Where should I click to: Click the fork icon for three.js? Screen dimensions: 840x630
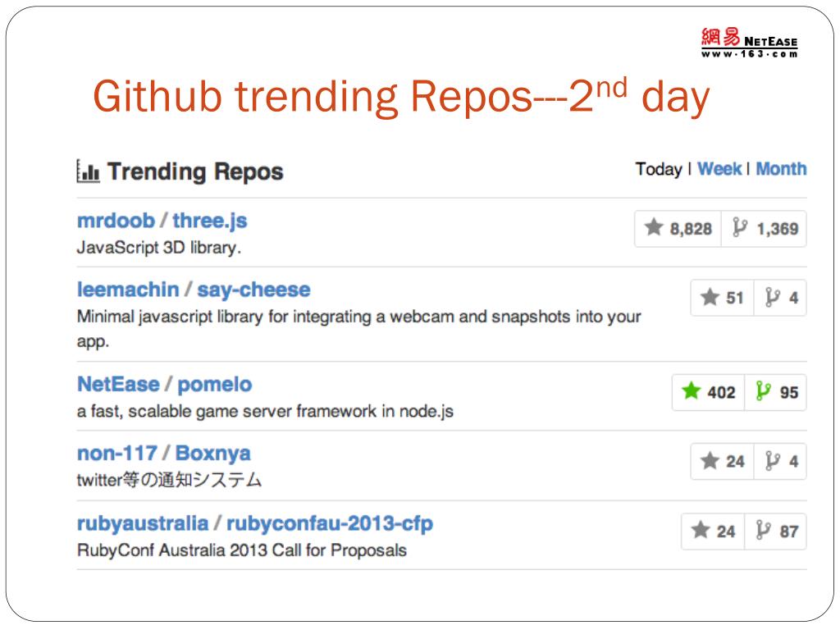[x=741, y=228]
